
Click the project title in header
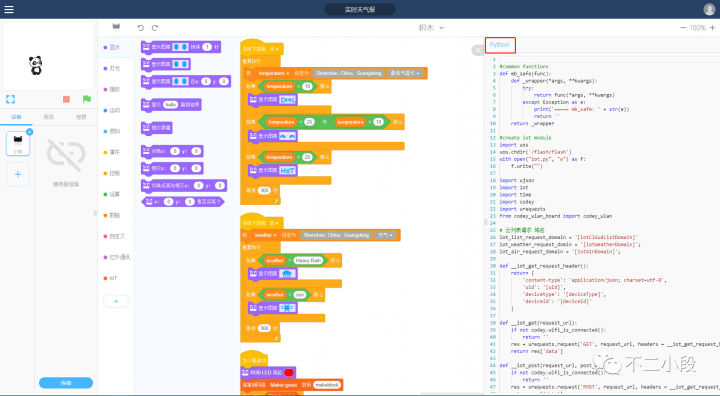pyautogui.click(x=360, y=9)
